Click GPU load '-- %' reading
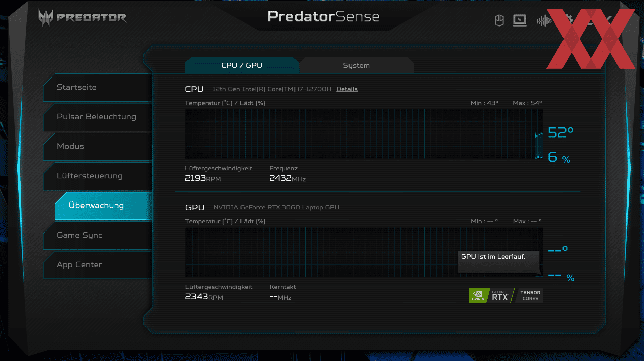The image size is (644, 361). tap(561, 277)
